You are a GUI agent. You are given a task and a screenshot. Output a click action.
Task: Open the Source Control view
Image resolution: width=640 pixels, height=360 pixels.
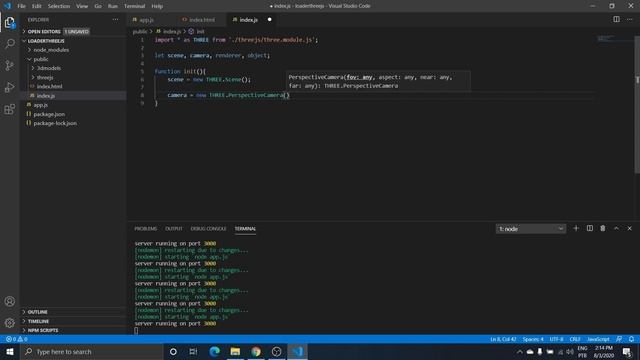tap(9, 65)
